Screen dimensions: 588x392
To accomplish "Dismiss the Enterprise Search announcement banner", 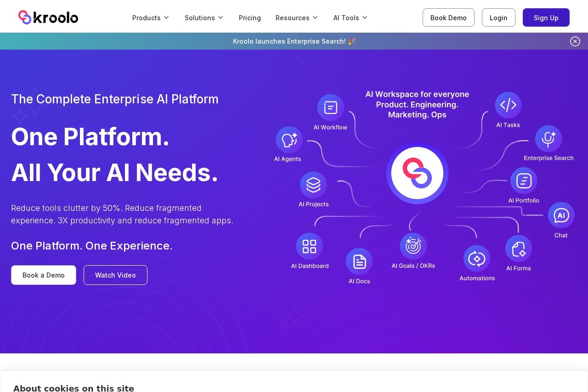I will tap(575, 41).
